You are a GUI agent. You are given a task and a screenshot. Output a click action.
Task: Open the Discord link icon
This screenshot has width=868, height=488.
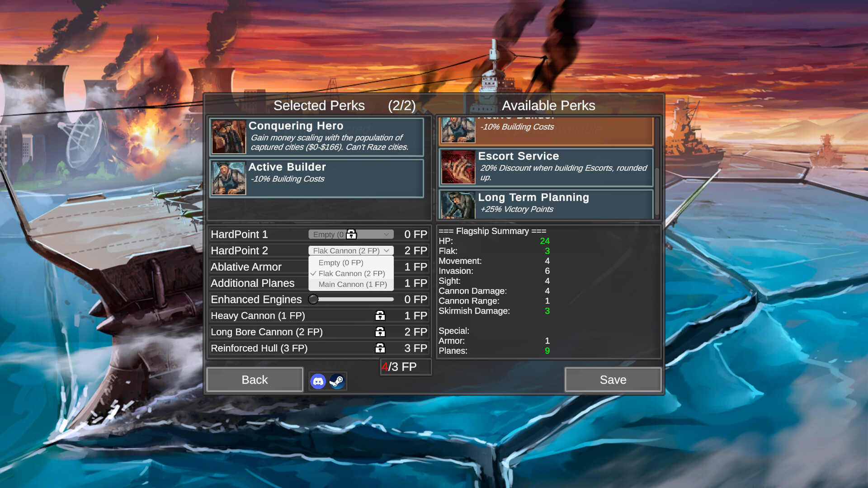pos(318,381)
